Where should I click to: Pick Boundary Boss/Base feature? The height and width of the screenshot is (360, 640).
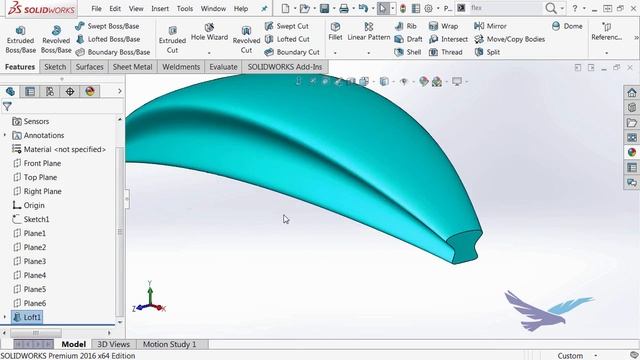[113, 52]
